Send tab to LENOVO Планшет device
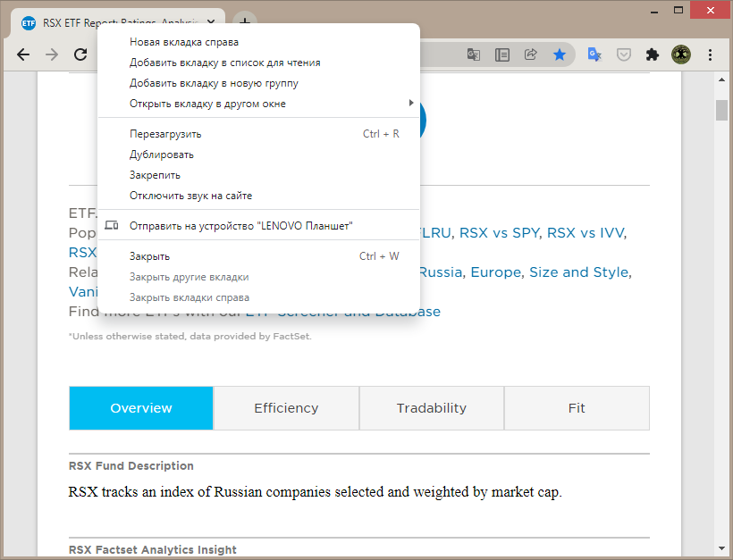733x560 pixels. coord(258,226)
